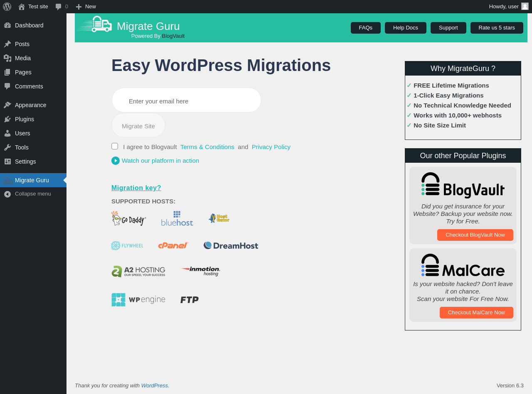
Task: Select the Bluehost host logo
Action: (x=177, y=218)
